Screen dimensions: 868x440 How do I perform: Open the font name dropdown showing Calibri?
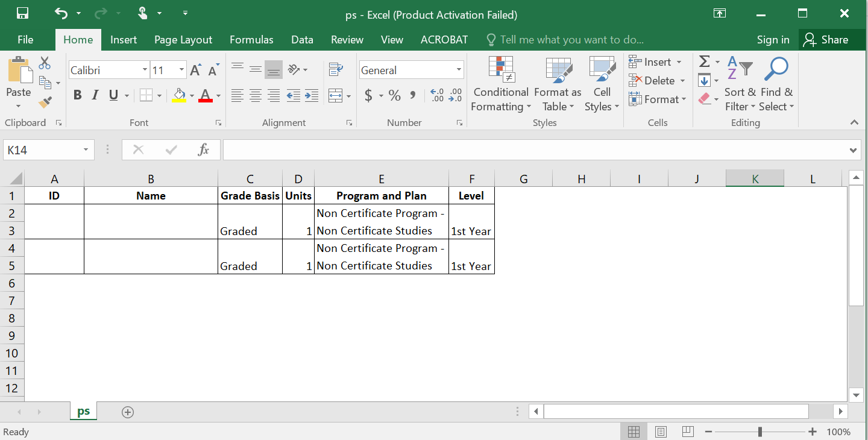click(145, 70)
